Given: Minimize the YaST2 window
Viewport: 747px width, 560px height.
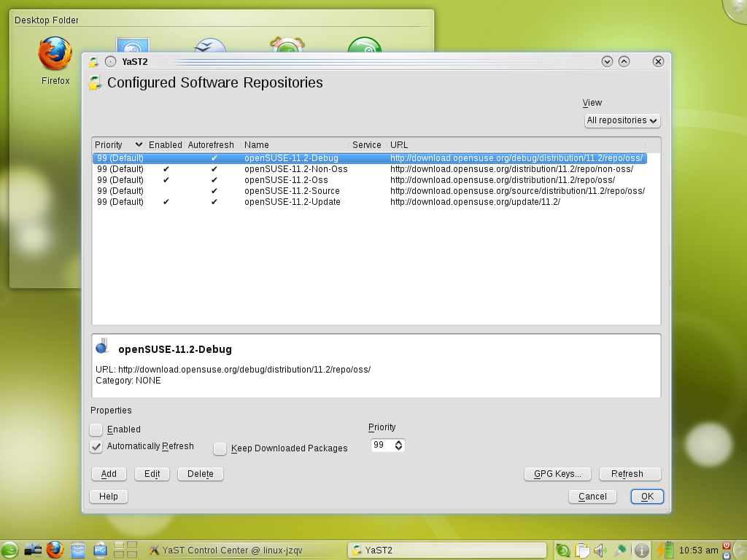Looking at the screenshot, I should (x=607, y=61).
